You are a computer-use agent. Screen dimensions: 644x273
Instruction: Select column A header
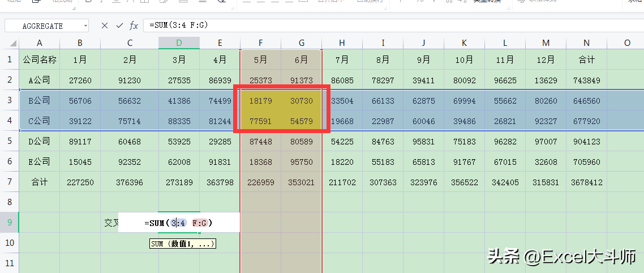[x=40, y=42]
